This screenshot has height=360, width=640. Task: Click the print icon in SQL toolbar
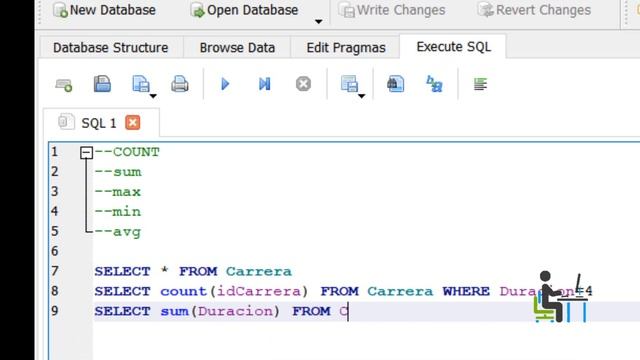click(x=180, y=84)
